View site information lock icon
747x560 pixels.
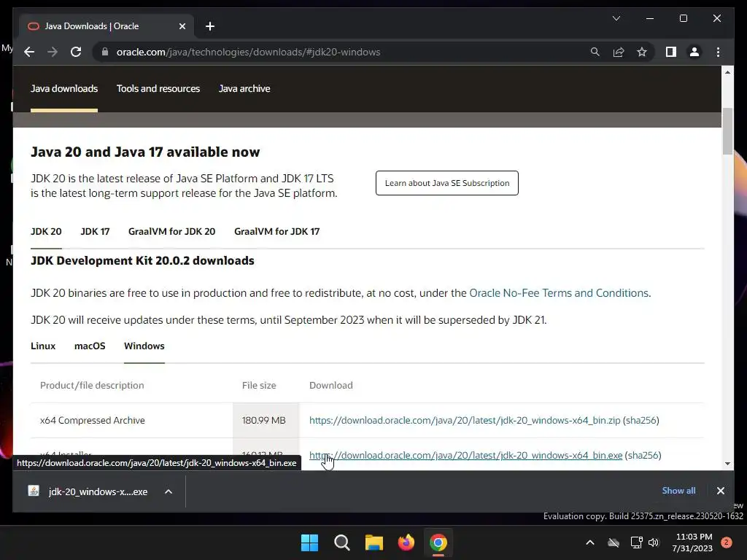pyautogui.click(x=105, y=52)
